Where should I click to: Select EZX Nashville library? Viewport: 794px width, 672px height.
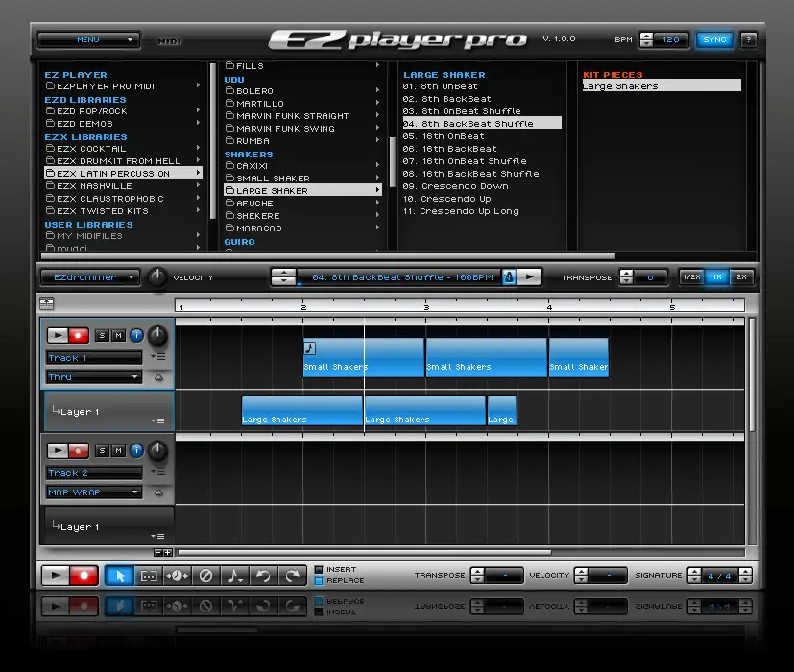click(94, 186)
